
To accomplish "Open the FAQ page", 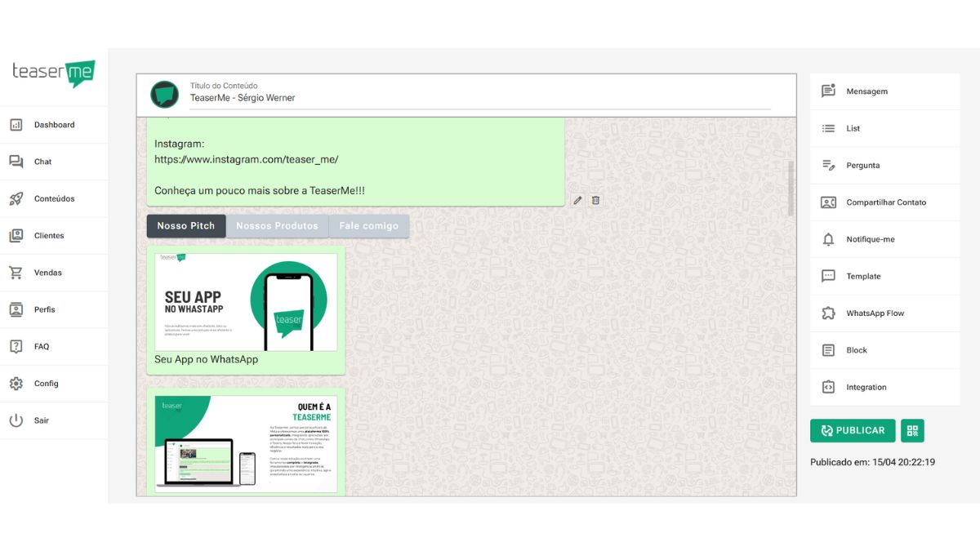I will 54,346.
